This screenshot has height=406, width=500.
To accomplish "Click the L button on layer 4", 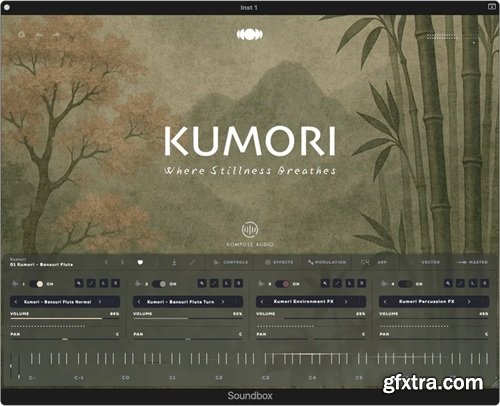I will (x=473, y=284).
